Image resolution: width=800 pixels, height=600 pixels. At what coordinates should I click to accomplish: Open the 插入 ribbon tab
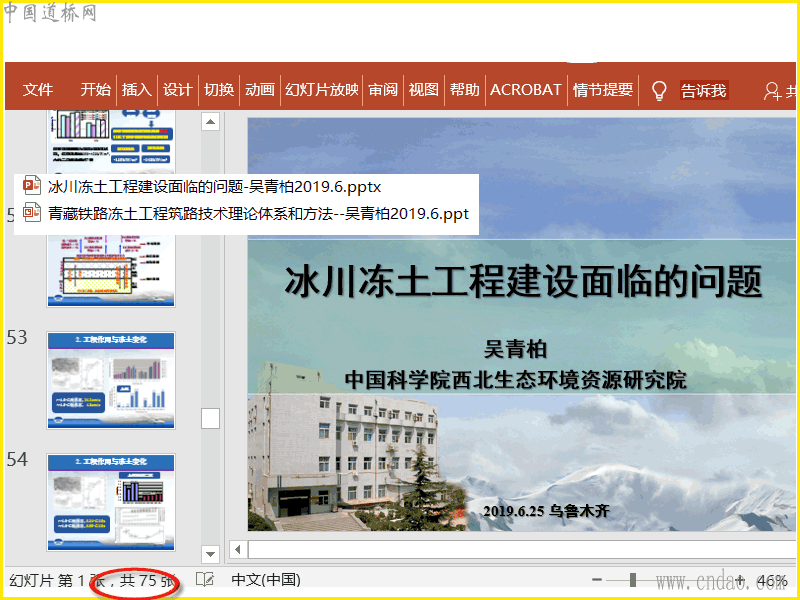coord(137,90)
